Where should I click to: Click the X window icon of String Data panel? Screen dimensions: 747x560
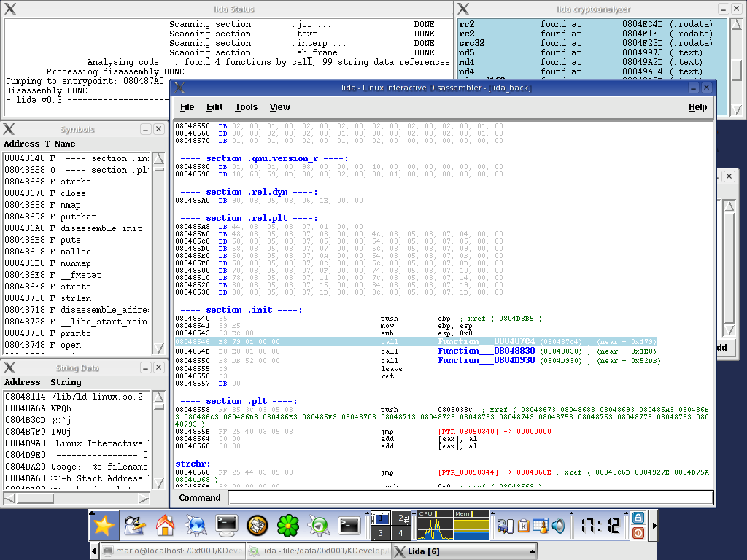click(x=9, y=367)
